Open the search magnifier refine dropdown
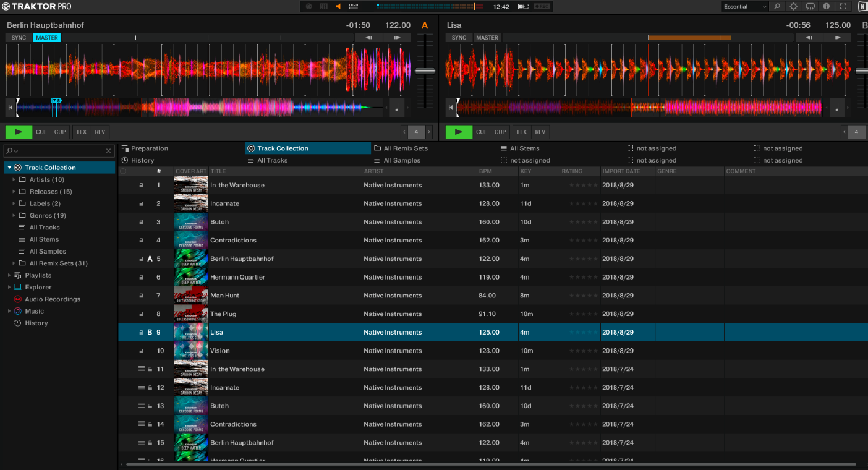This screenshot has width=868, height=470. point(12,150)
